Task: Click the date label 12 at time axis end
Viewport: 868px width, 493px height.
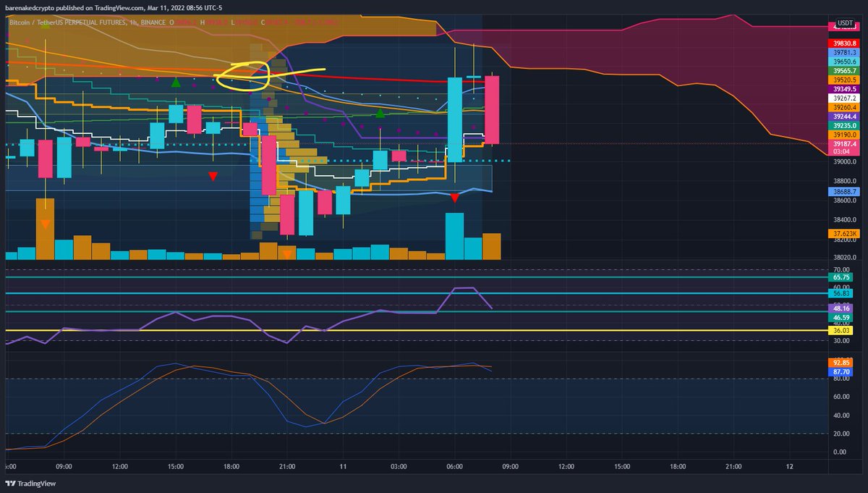Action: [x=789, y=466]
